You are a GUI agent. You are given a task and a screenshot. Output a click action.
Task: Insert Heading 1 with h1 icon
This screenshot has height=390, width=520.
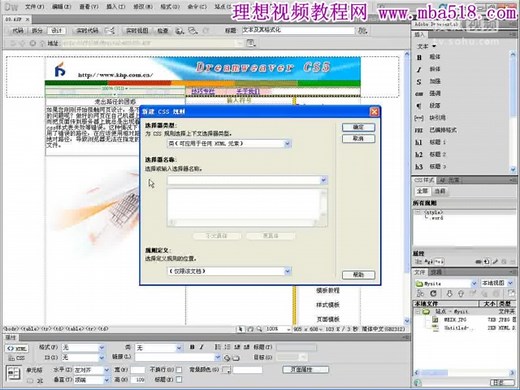419,142
